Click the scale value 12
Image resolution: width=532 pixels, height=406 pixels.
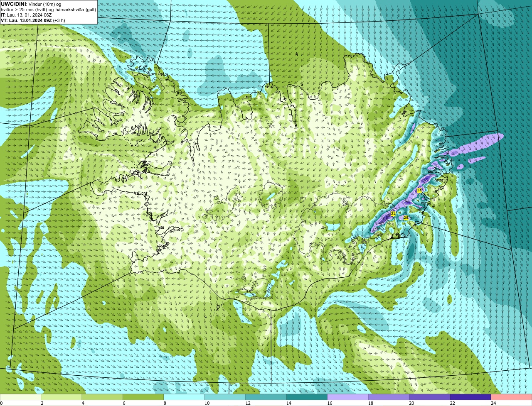point(248,403)
